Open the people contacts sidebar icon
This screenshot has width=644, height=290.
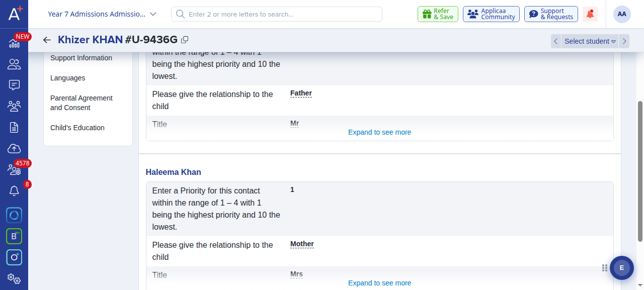pos(14,64)
